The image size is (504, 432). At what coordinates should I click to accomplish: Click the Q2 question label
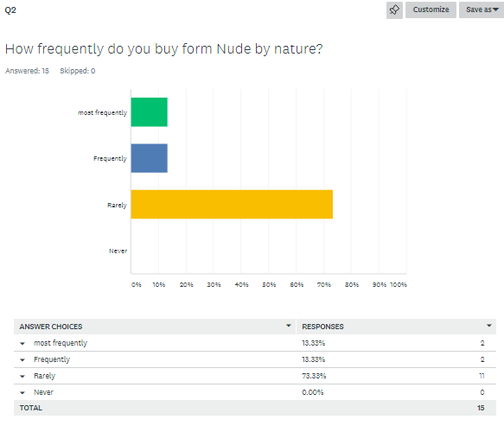pyautogui.click(x=10, y=10)
